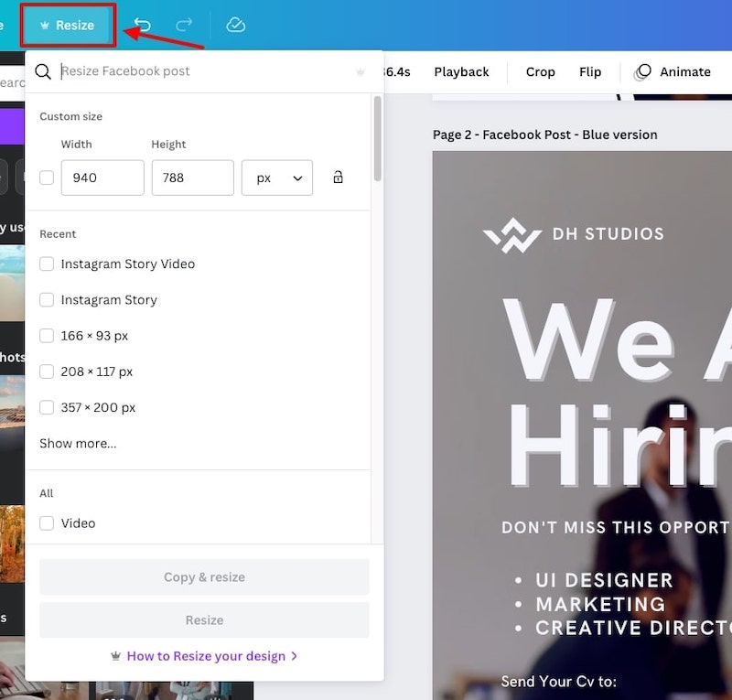Expand recent sizes with Show more
Screen dimensions: 732x700
click(x=78, y=443)
